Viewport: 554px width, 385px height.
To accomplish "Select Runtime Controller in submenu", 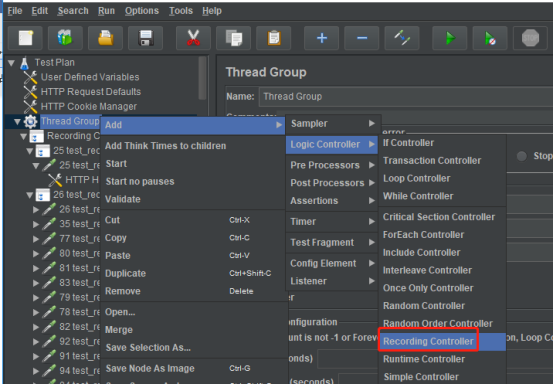I will click(442, 359).
